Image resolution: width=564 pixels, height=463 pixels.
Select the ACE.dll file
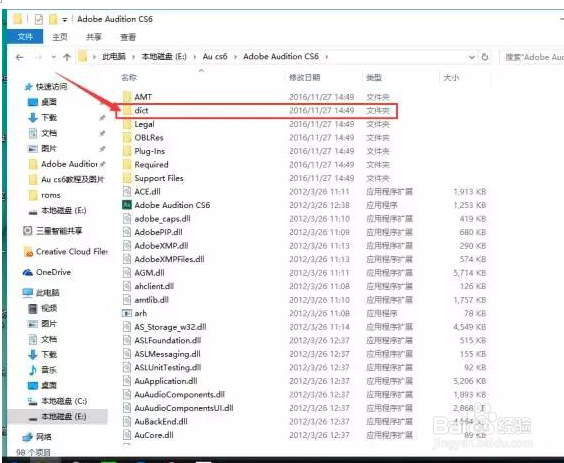pos(147,192)
